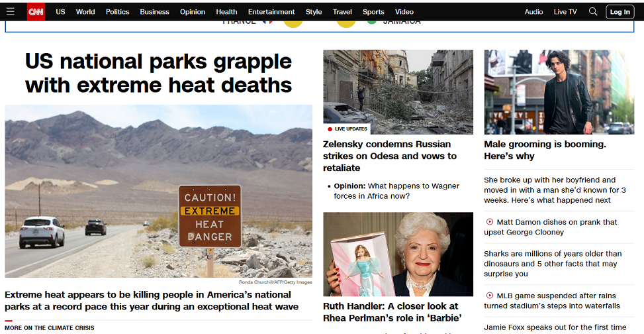This screenshot has width=644, height=334.
Task: Click the Audio link in header
Action: [533, 12]
